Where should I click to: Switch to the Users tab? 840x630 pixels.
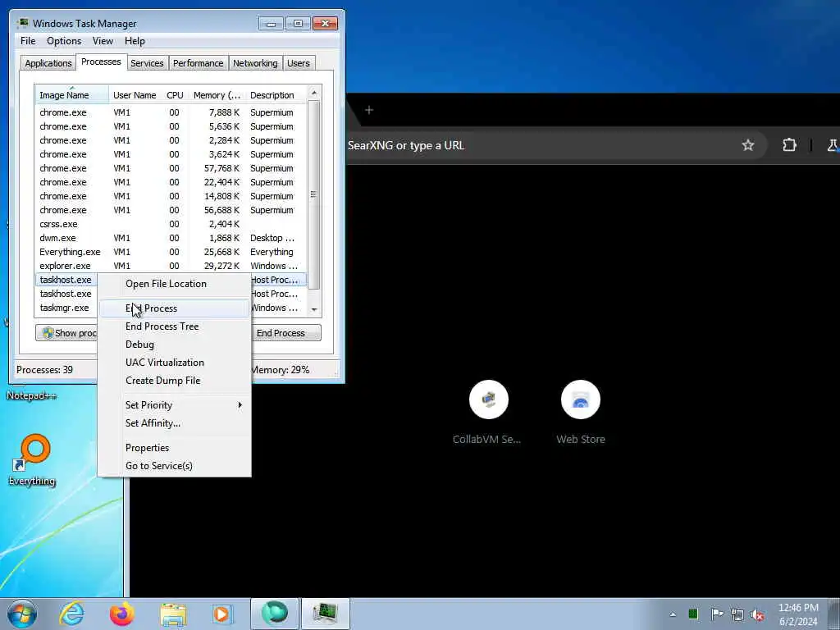coord(299,63)
